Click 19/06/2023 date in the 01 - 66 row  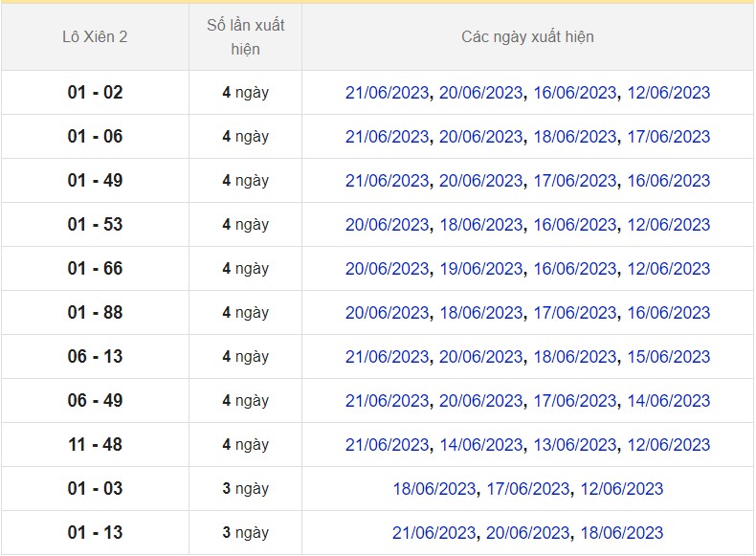(x=481, y=269)
